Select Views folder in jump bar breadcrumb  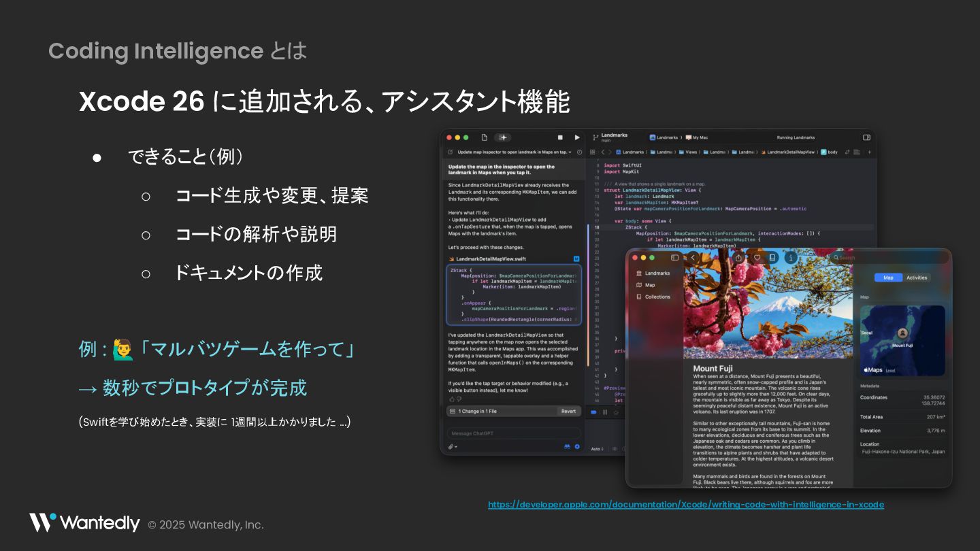(x=688, y=152)
